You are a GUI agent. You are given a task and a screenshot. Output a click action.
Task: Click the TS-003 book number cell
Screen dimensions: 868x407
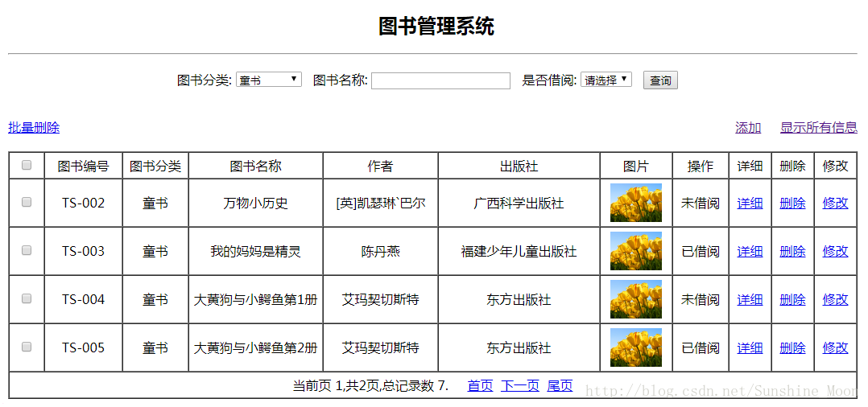coord(83,251)
